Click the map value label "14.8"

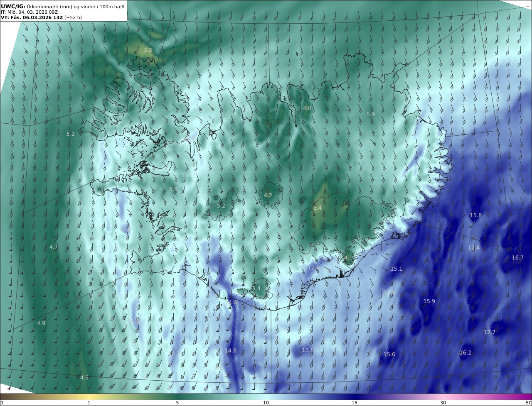point(231,351)
